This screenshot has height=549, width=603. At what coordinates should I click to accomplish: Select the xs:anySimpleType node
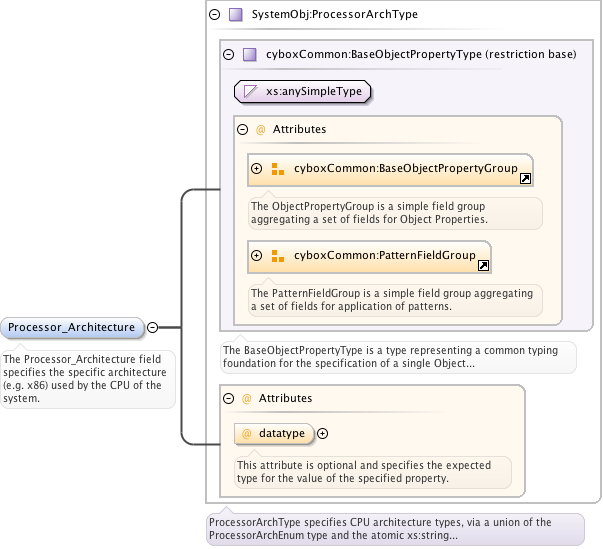303,91
